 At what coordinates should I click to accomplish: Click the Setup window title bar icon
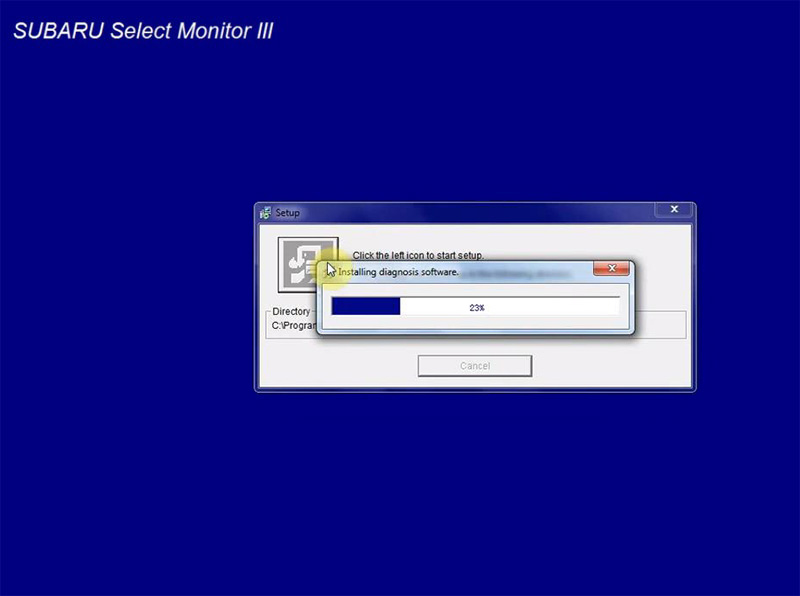(x=265, y=213)
